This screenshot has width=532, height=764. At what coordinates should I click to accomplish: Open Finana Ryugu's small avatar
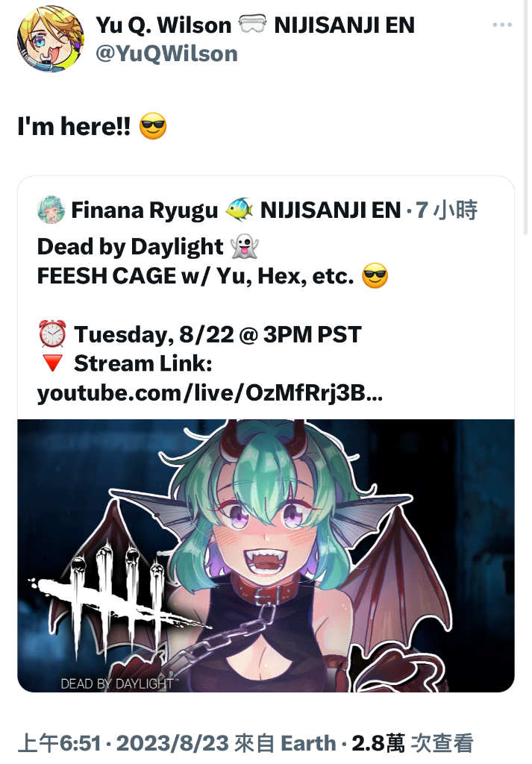pos(51,210)
